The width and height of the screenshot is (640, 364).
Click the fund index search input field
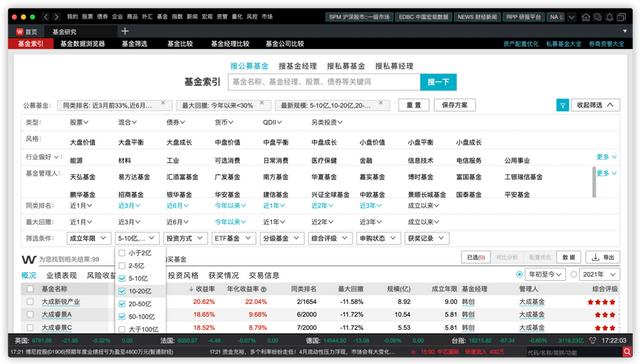click(x=324, y=82)
